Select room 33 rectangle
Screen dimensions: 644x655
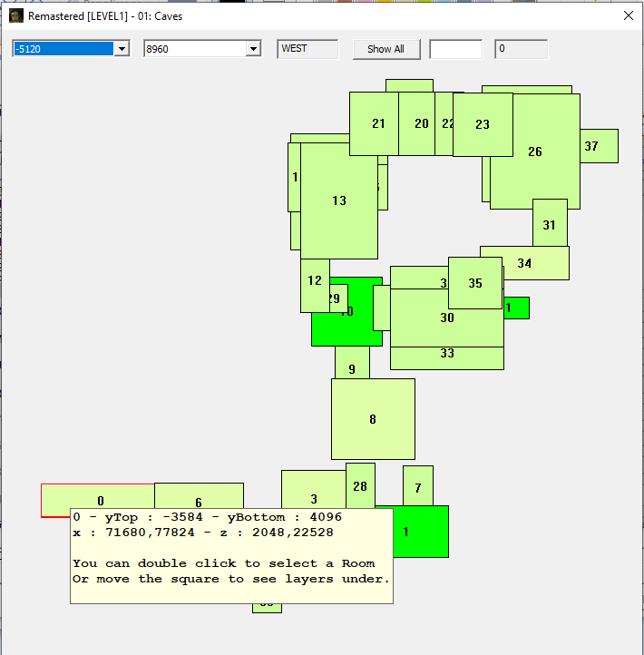[x=447, y=358]
